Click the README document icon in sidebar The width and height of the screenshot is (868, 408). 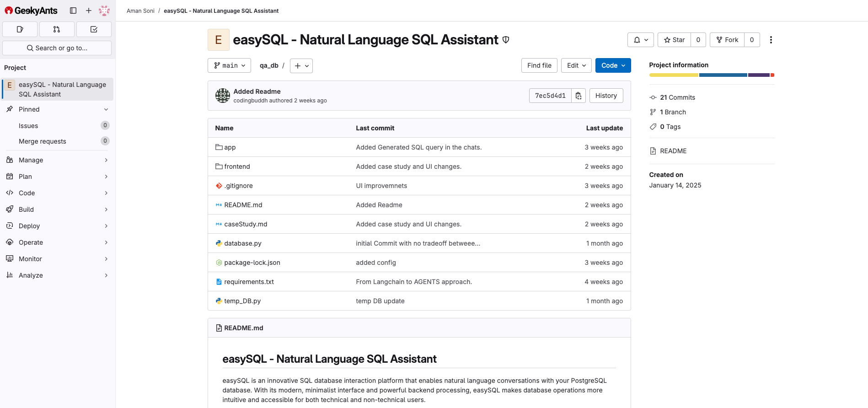coord(653,151)
